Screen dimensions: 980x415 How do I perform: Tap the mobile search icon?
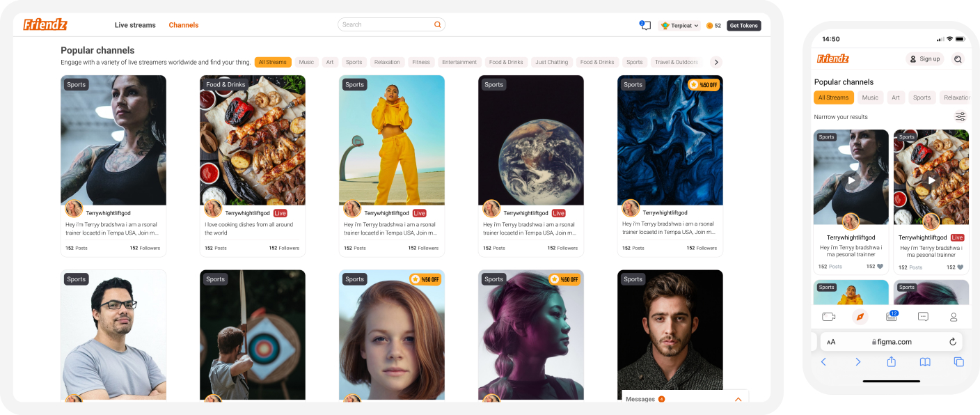[x=958, y=59]
